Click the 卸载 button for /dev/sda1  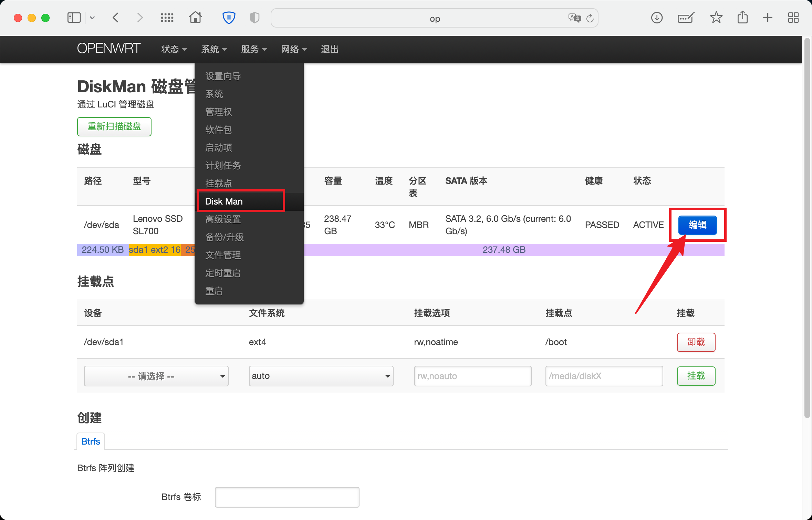click(x=696, y=342)
